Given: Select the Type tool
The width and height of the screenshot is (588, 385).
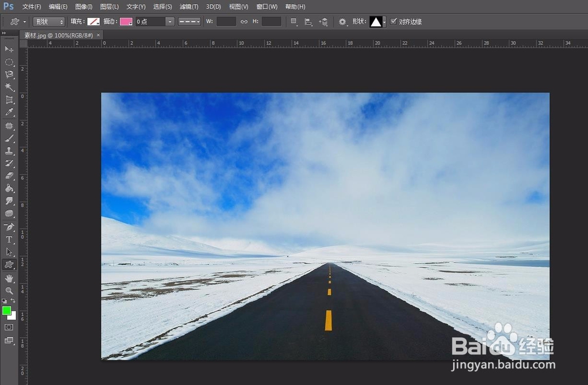Looking at the screenshot, I should [9, 239].
